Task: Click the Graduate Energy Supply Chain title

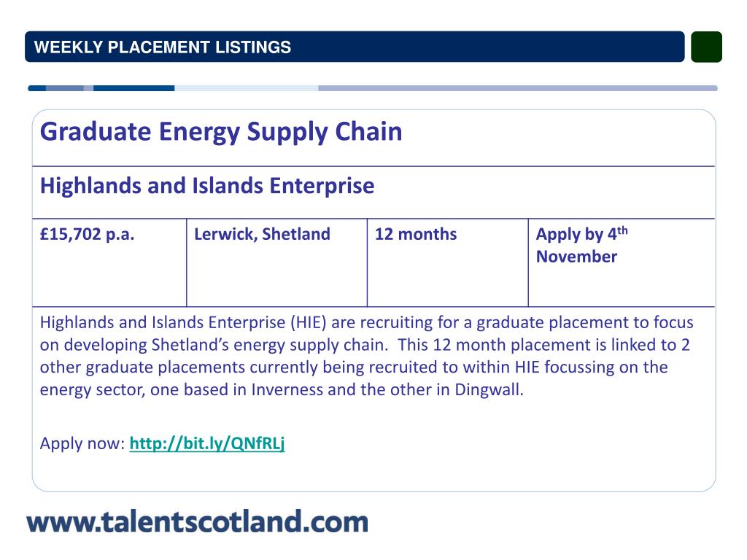Action: coord(221,132)
